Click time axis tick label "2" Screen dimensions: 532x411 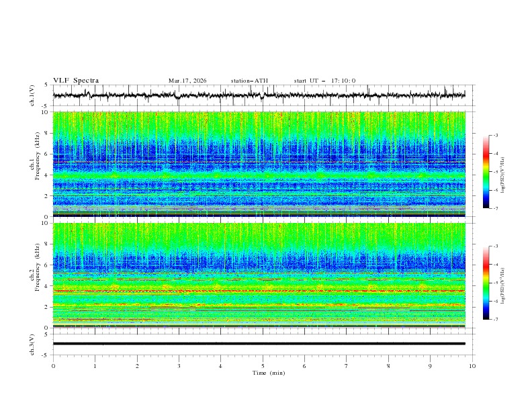(x=137, y=366)
